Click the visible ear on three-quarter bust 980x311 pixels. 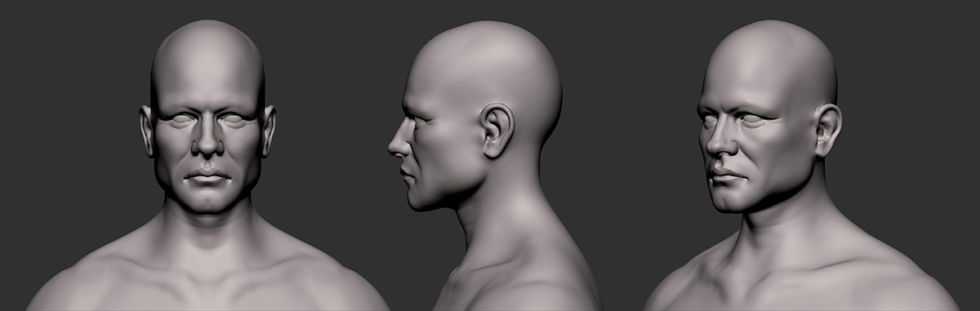(x=828, y=131)
